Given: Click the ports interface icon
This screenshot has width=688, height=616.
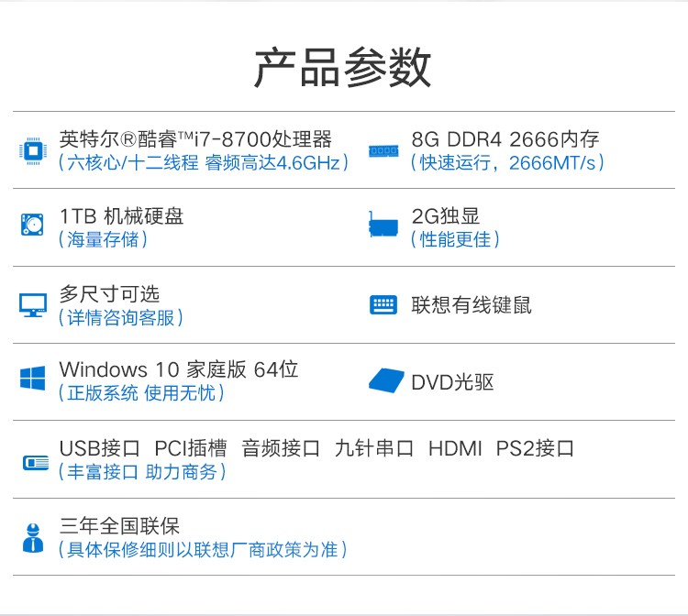Looking at the screenshot, I should pos(36,463).
